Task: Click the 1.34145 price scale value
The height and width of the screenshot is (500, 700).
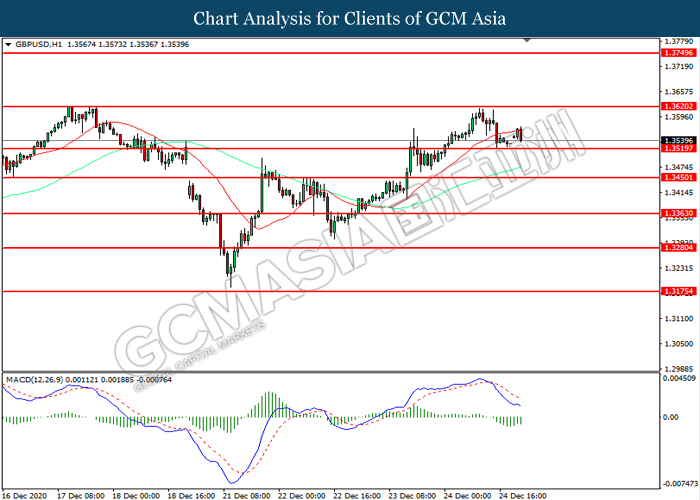Action: (679, 193)
